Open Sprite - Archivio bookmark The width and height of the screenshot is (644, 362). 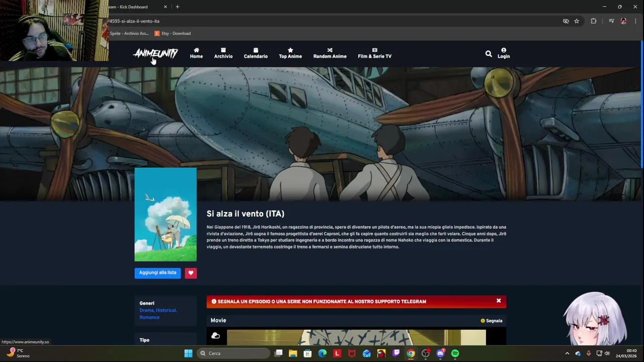point(129,33)
